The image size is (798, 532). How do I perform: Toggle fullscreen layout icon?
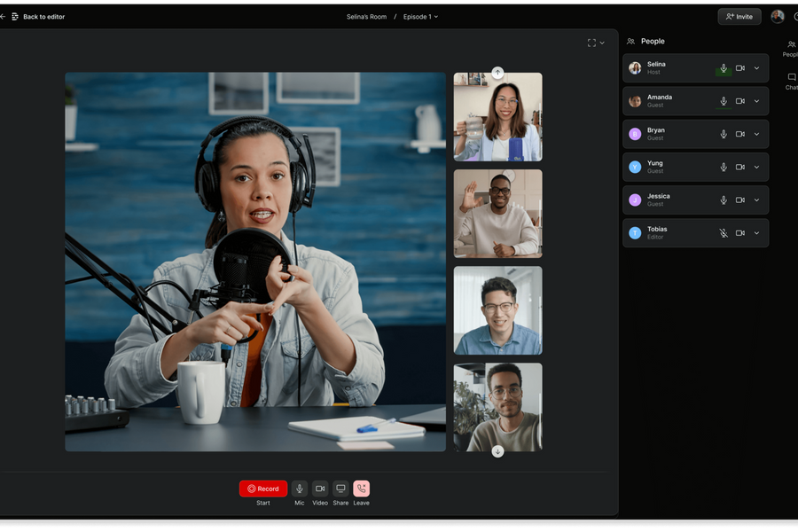pyautogui.click(x=591, y=43)
